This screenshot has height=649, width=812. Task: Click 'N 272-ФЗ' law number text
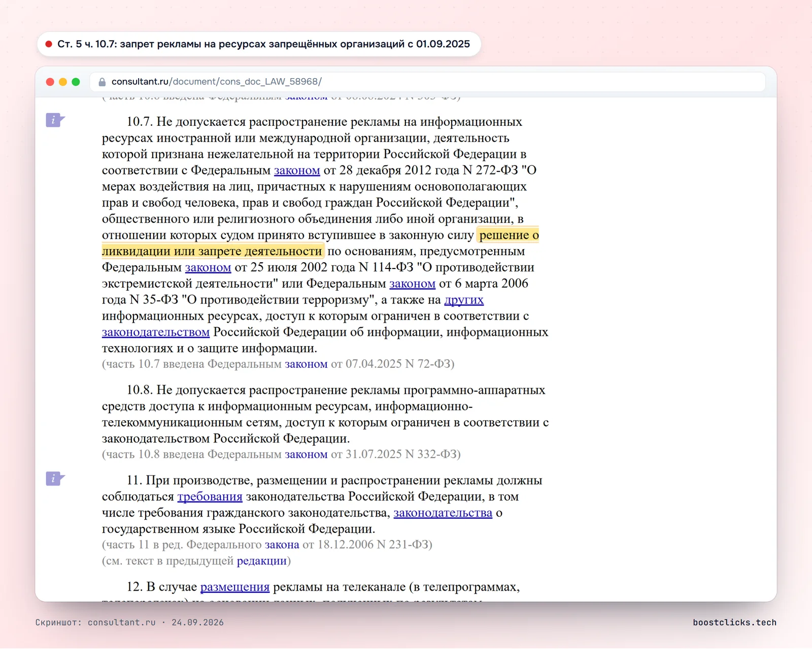coord(490,170)
